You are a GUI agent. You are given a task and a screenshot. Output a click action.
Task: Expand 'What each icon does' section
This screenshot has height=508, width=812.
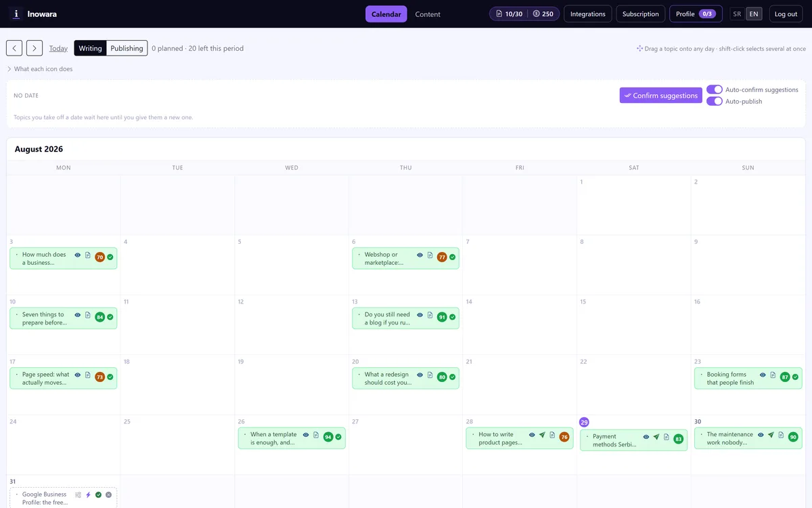coord(40,69)
